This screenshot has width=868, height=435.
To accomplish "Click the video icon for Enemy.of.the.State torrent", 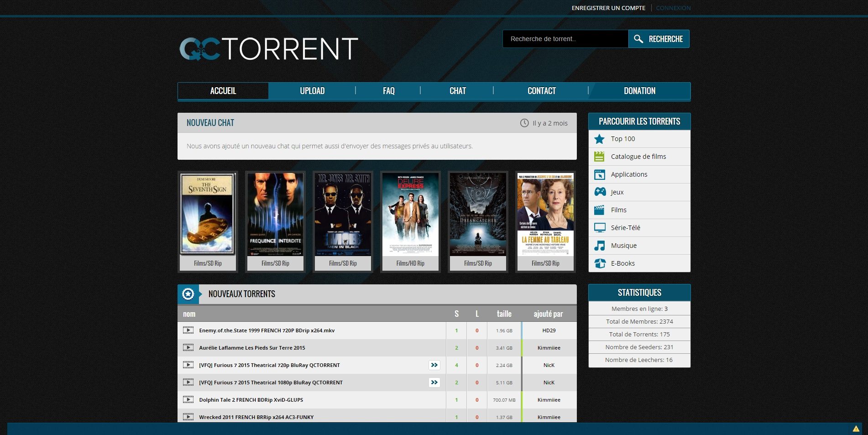I will click(188, 330).
